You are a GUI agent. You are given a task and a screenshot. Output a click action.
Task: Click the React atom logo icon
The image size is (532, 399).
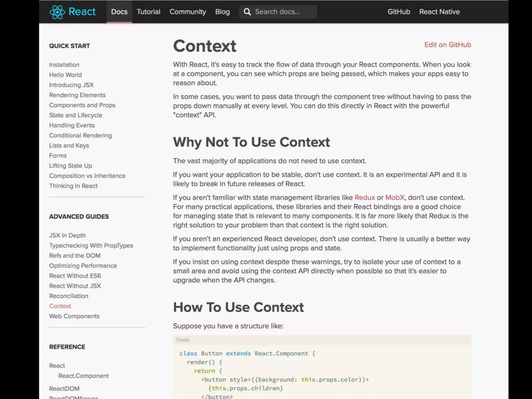(x=57, y=12)
